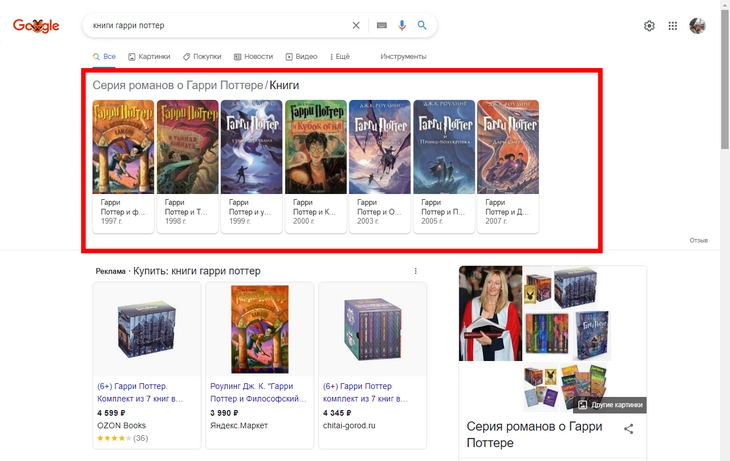Open the three-dot menu beside Реклама
This screenshot has width=730, height=461.
[416, 271]
